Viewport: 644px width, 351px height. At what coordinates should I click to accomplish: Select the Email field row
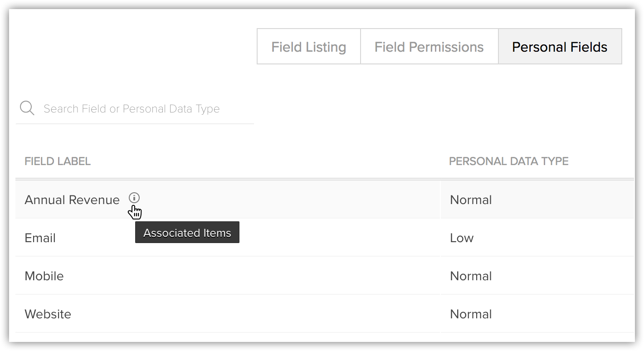[x=325, y=238]
